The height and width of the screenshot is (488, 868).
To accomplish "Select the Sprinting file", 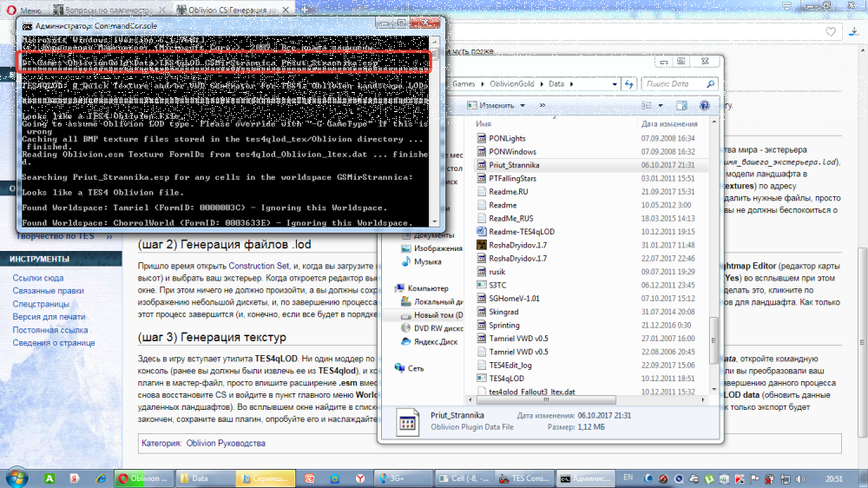I will [503, 325].
